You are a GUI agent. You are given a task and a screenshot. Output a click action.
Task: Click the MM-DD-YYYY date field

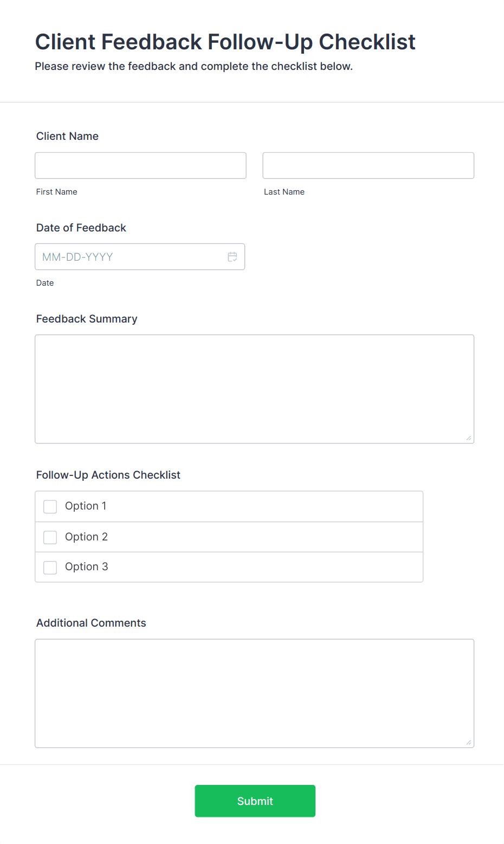130,257
